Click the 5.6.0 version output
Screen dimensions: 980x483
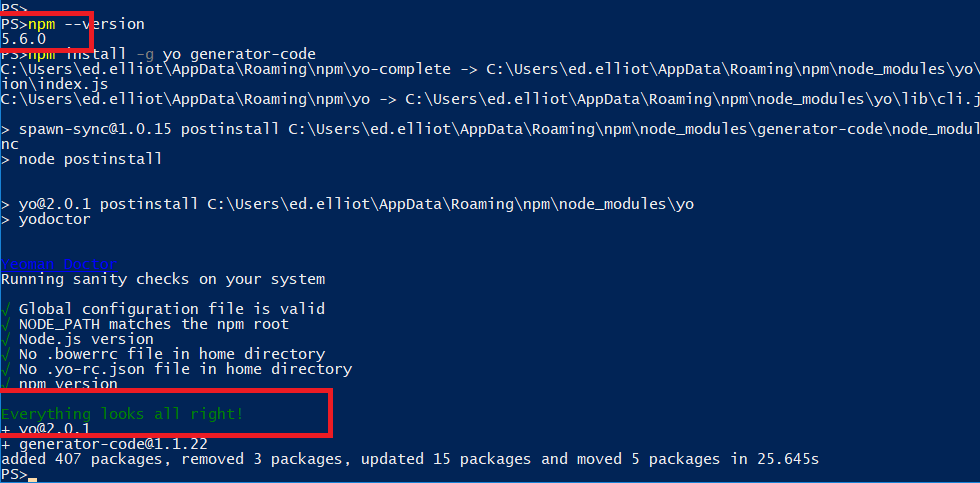(23, 39)
